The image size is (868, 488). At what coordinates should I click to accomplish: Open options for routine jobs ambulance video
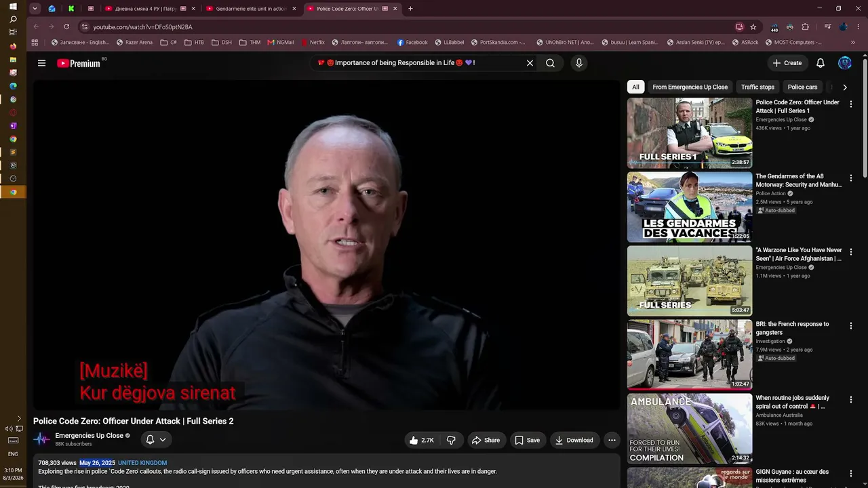(851, 399)
